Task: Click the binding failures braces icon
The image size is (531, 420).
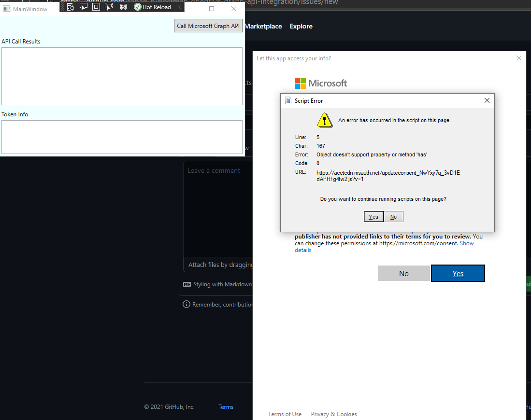Action: (x=124, y=7)
